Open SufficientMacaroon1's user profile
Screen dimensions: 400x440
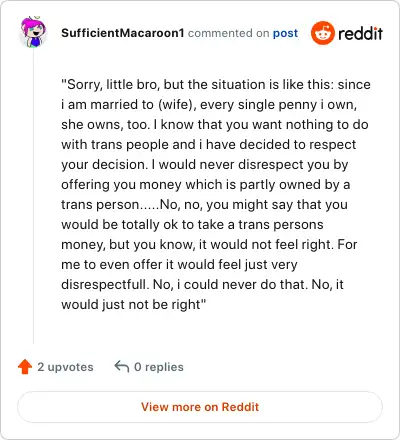click(x=122, y=33)
